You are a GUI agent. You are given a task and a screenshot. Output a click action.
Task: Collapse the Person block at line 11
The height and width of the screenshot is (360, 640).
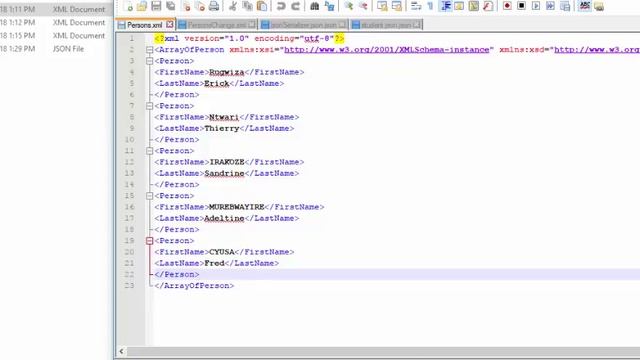(x=149, y=151)
